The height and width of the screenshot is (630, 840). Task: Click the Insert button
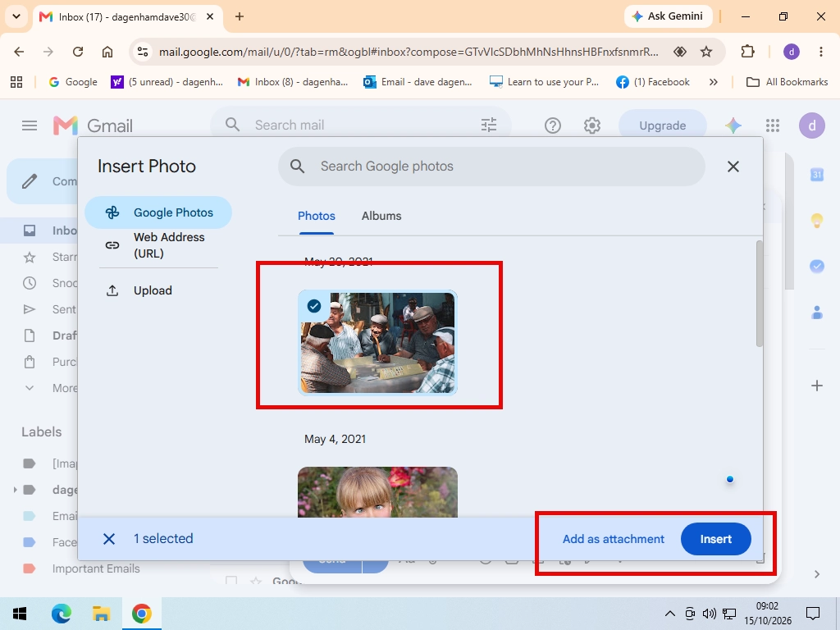coord(715,539)
